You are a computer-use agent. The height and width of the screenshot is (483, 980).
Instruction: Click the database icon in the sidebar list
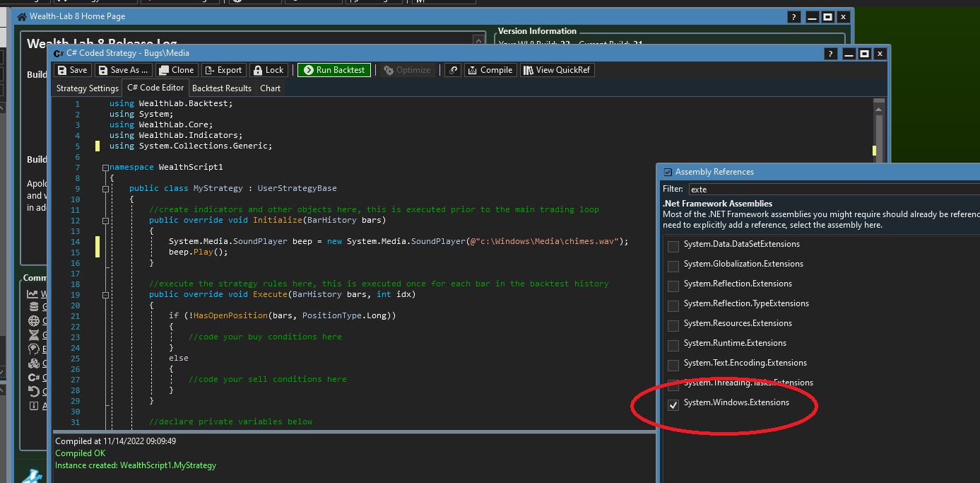[x=33, y=307]
